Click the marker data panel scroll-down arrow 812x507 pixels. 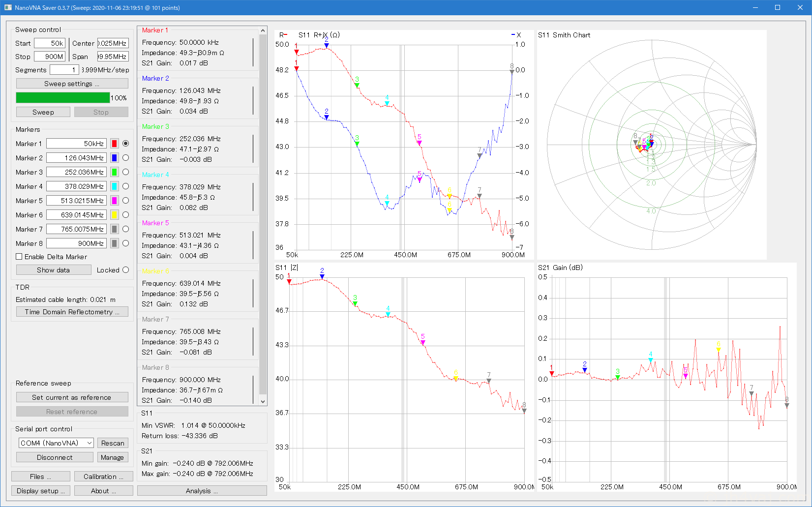click(263, 401)
